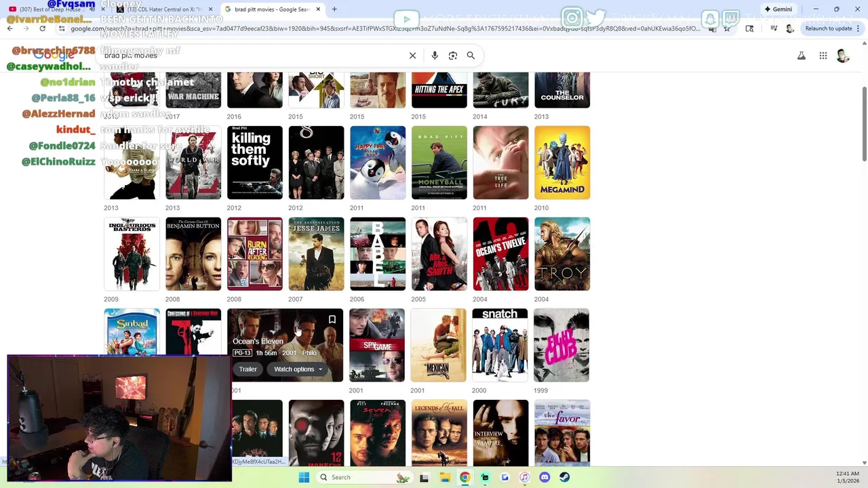Image resolution: width=868 pixels, height=488 pixels.
Task: Open Gemini in Chrome
Action: point(778,9)
